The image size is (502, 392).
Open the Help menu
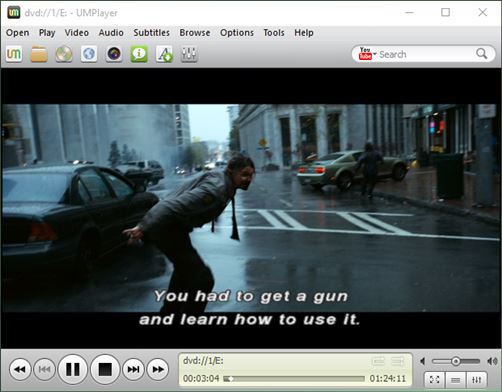304,33
